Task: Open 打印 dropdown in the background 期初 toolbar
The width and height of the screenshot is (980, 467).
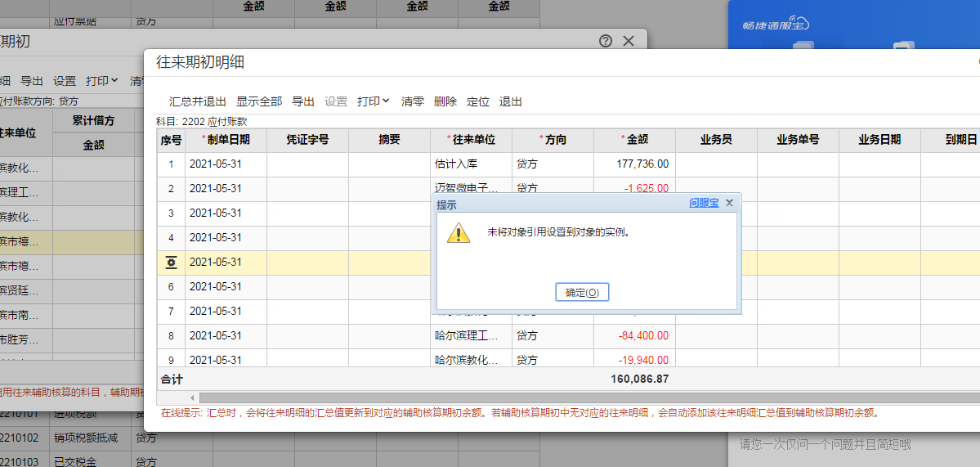Action: [x=102, y=81]
